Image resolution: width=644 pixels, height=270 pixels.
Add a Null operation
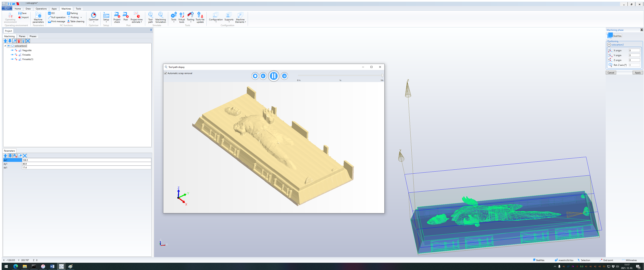(57, 17)
